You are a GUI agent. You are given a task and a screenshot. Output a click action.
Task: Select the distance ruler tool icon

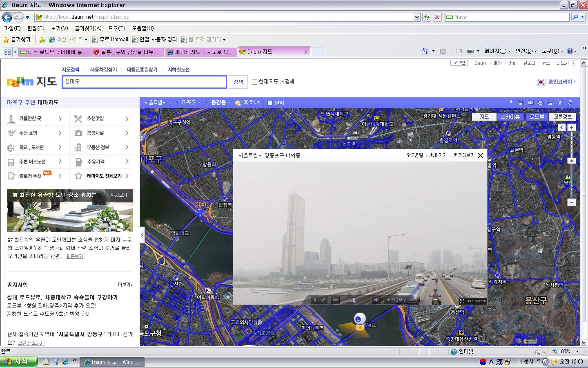(x=550, y=103)
